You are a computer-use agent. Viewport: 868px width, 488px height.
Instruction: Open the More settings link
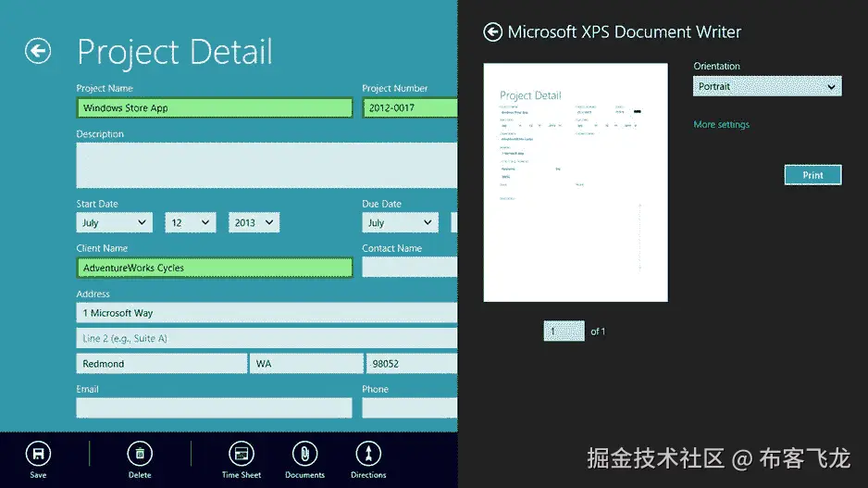pyautogui.click(x=721, y=125)
